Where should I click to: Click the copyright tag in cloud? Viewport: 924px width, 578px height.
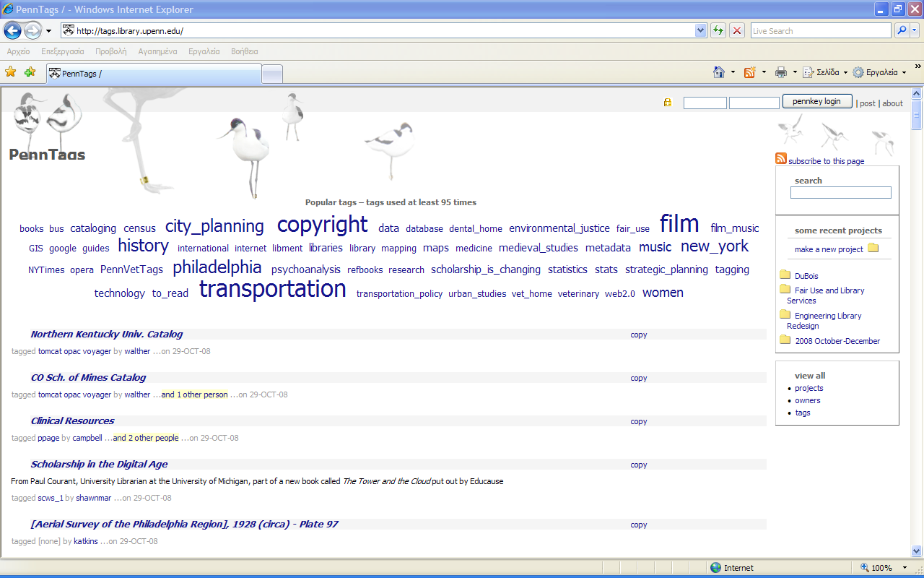coord(323,225)
